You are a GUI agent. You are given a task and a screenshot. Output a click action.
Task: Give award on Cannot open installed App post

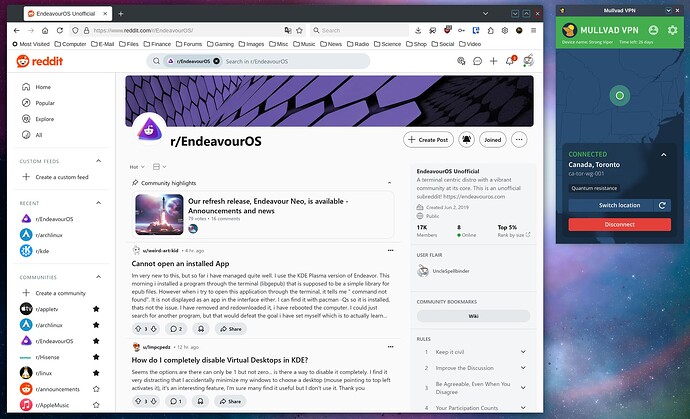[201, 329]
